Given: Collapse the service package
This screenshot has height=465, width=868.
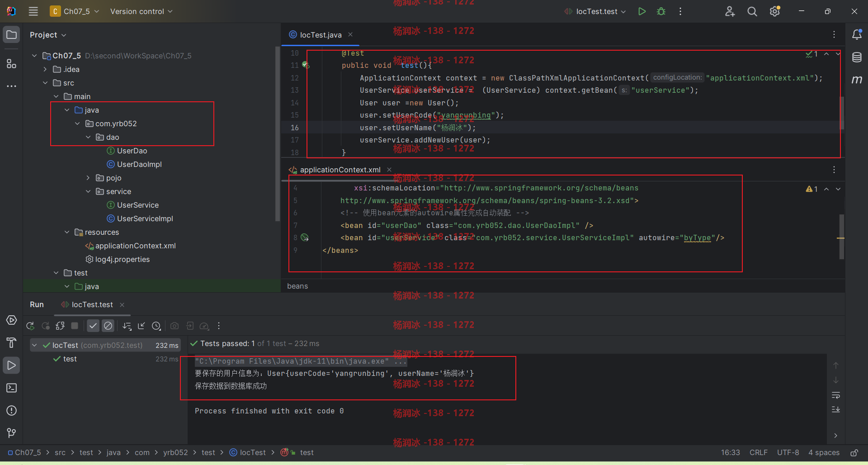Looking at the screenshot, I should coord(88,191).
